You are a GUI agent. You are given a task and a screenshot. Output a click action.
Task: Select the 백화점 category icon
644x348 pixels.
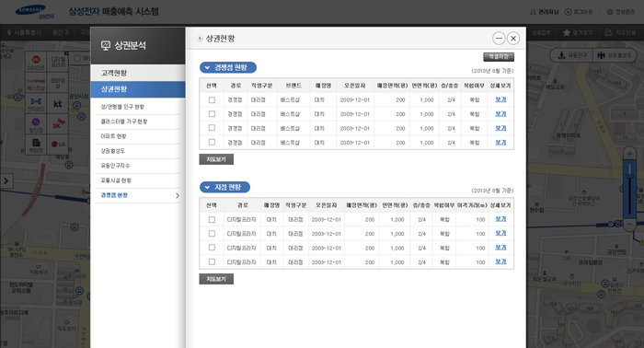point(36,145)
